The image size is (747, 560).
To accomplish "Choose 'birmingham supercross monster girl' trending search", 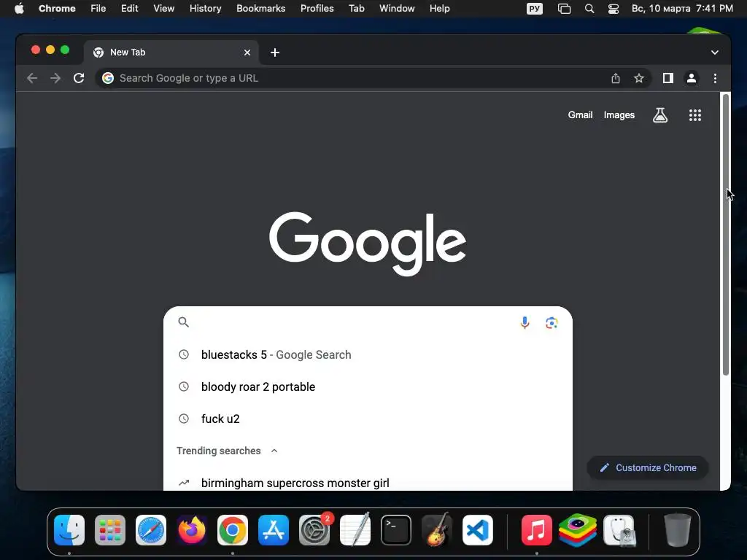I will pos(368,483).
